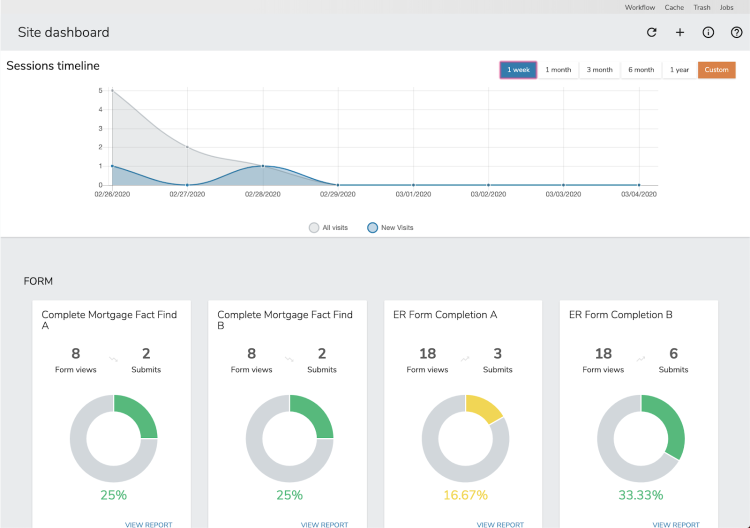This screenshot has height=528, width=750.
Task: Click the Sessions timeline heading
Action: coord(53,66)
